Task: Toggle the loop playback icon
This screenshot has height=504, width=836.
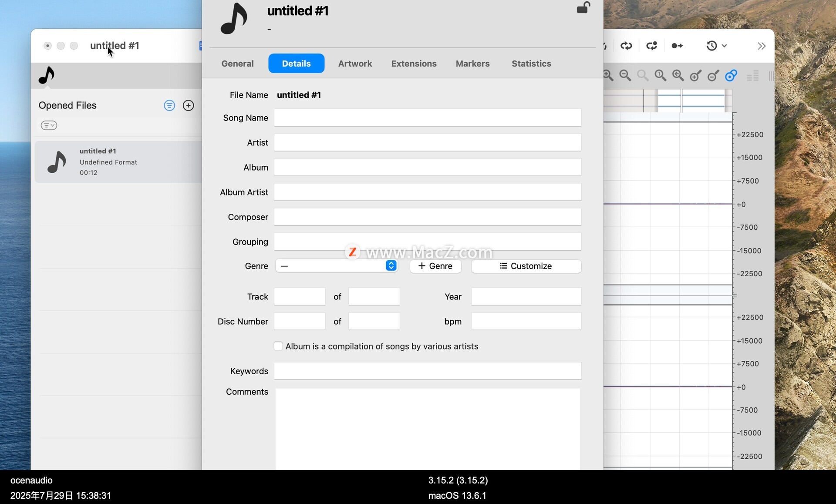Action: coord(626,46)
